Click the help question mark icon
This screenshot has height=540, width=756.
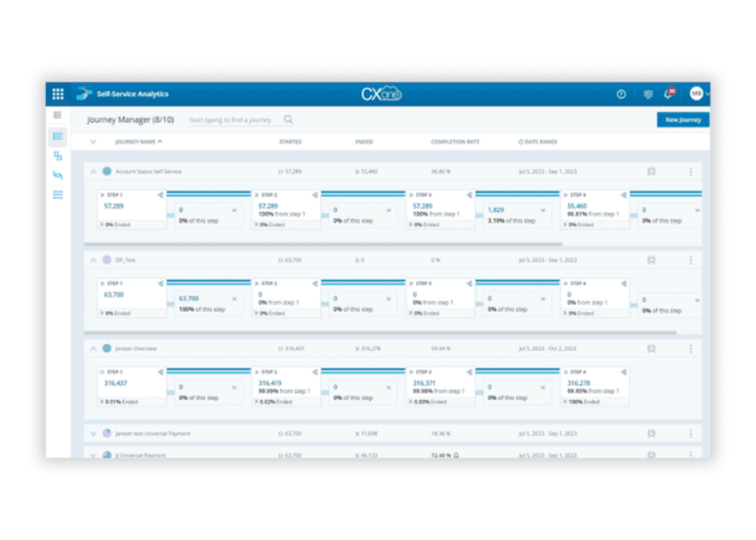point(621,94)
